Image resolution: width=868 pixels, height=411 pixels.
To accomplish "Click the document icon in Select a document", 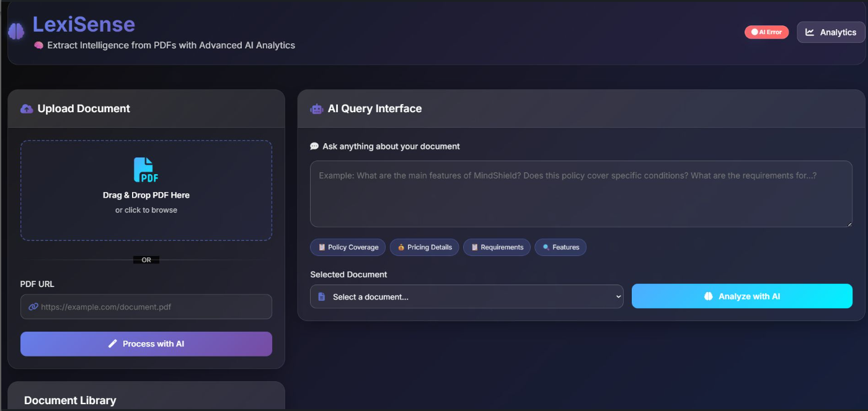I will [321, 297].
